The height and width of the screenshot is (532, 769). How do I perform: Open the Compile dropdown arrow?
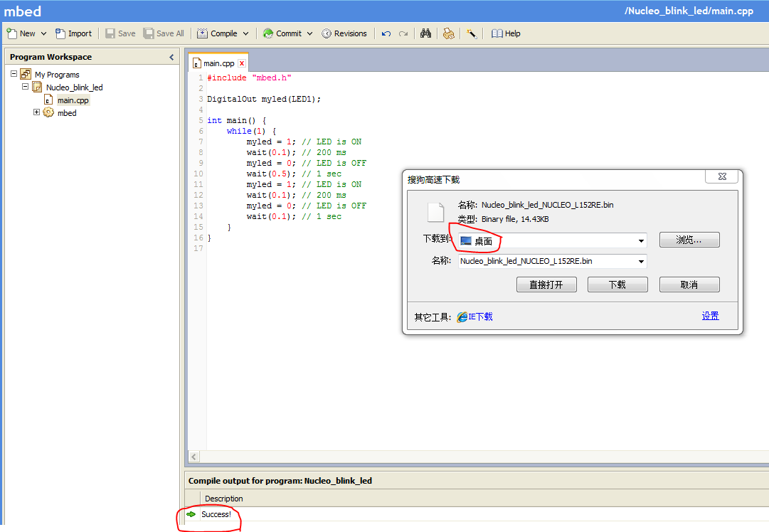tap(245, 33)
